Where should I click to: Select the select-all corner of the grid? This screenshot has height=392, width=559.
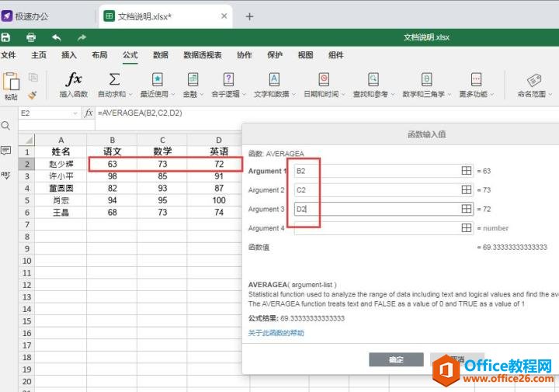26,140
